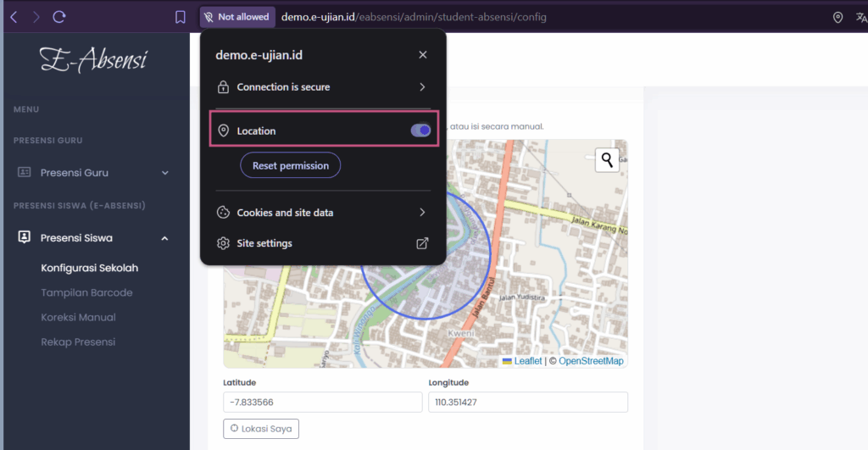Open Koreksi Manual in the sidebar
This screenshot has height=450, width=868.
78,317
